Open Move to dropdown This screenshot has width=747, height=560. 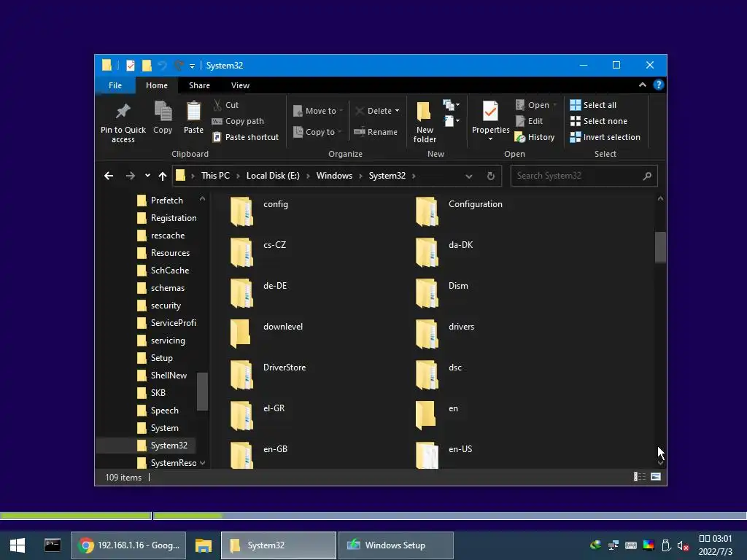click(318, 111)
